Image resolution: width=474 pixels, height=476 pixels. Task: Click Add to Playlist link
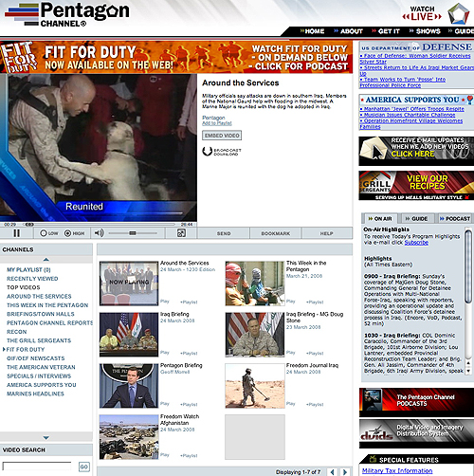pos(217,123)
